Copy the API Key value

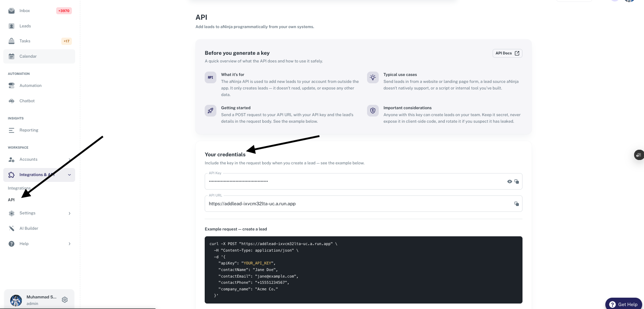[517, 182]
